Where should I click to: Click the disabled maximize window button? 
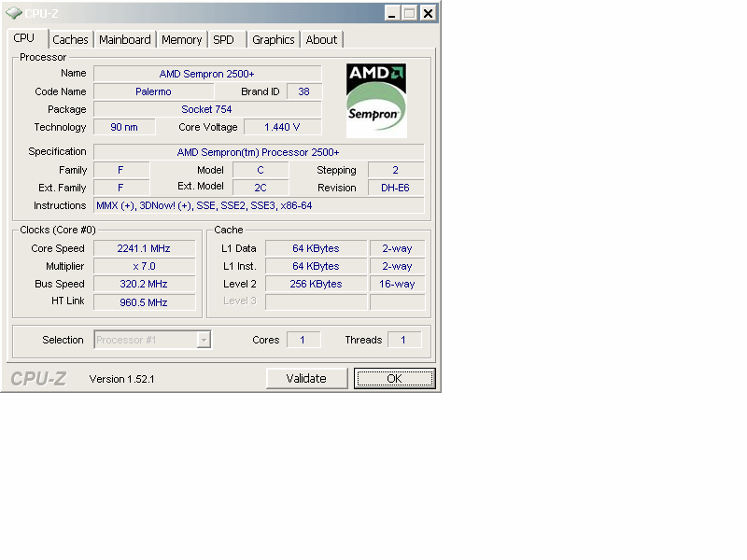(409, 13)
